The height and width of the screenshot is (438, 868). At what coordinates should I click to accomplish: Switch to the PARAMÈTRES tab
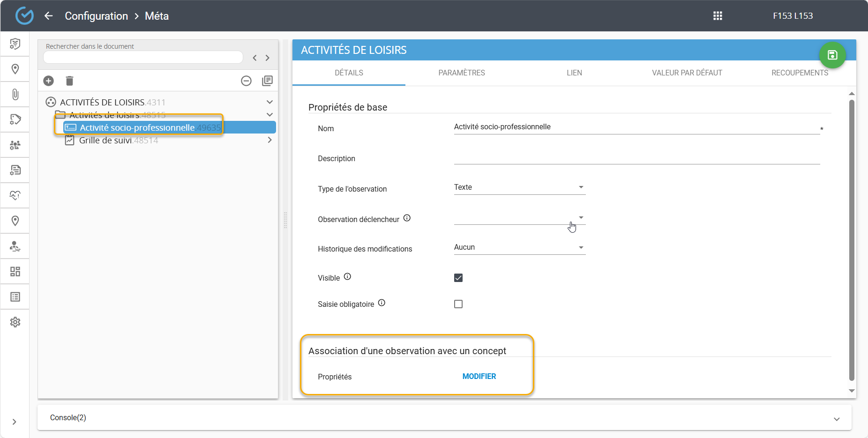[461, 73]
